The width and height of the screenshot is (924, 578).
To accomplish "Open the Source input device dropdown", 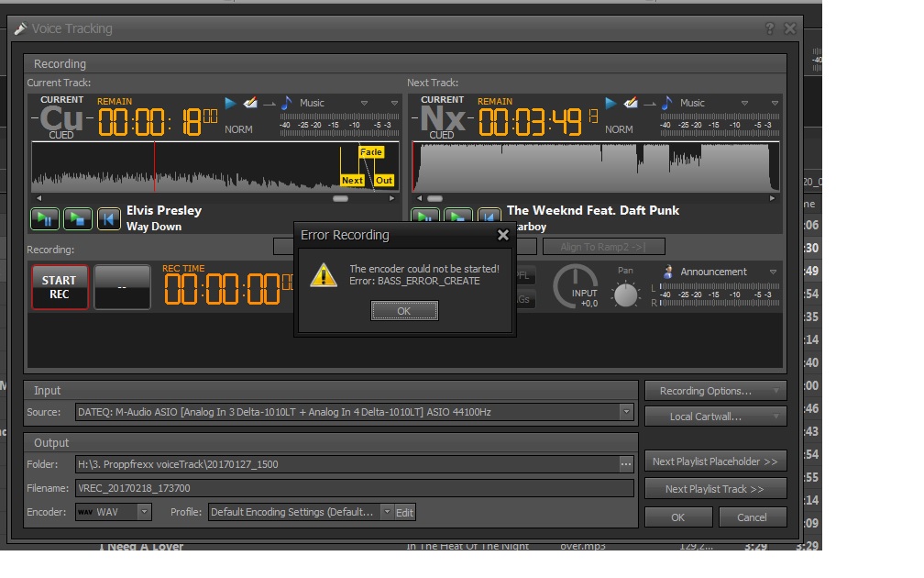I will 626,412.
